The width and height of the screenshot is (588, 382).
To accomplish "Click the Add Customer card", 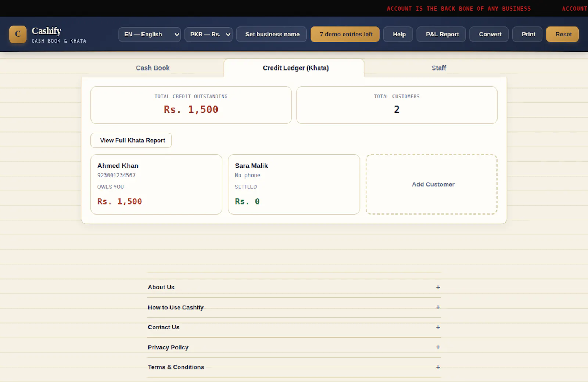I will 431,184.
